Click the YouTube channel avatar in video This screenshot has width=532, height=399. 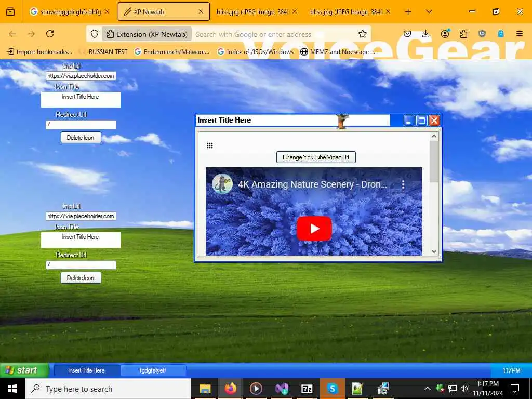pos(222,184)
